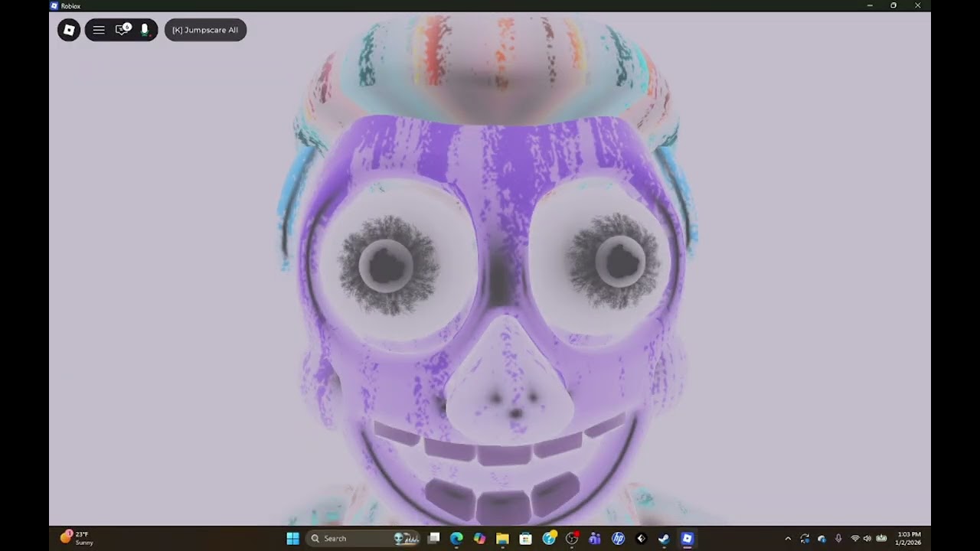Click the Roblox window title icon
Viewport: 980px width, 551px height.
[x=54, y=5]
